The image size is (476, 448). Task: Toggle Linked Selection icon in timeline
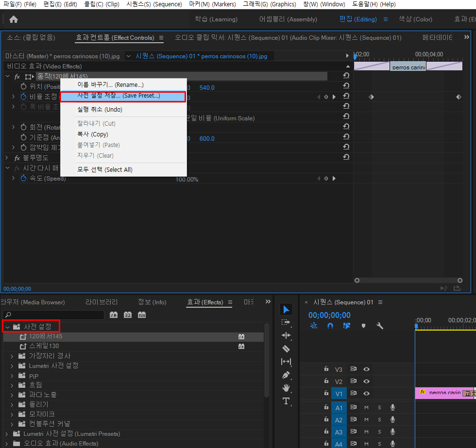click(x=346, y=326)
